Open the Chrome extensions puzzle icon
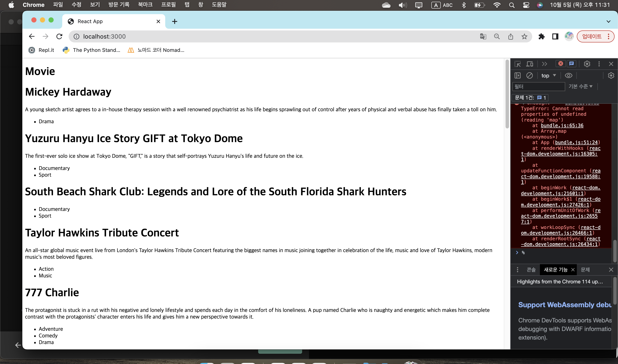 coord(541,36)
